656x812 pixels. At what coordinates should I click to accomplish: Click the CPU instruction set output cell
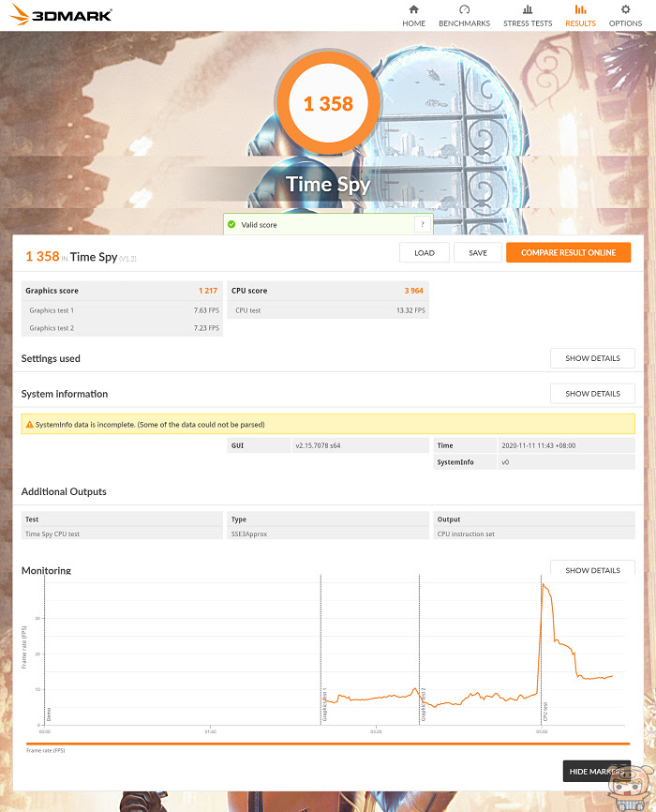pos(534,534)
